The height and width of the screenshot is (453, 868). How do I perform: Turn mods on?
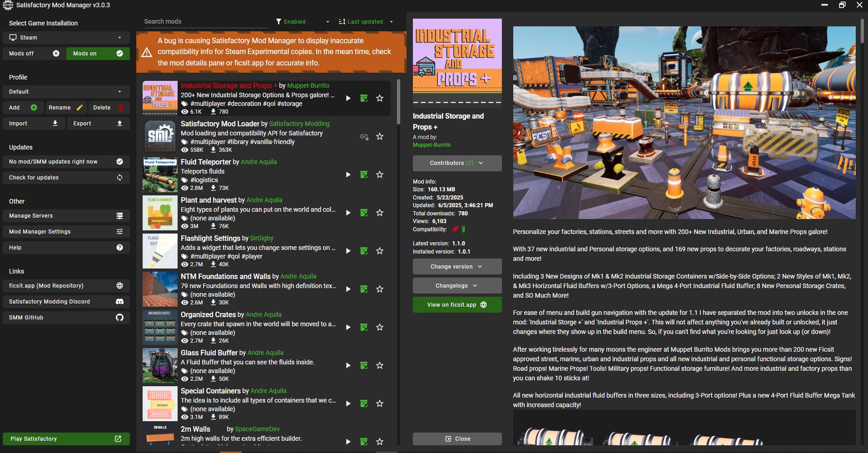(98, 54)
